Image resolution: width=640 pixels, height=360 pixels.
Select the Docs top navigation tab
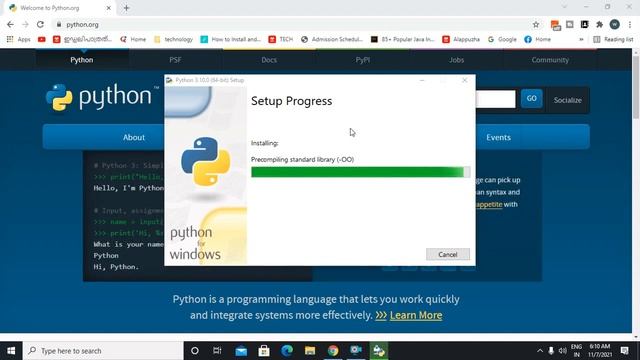click(269, 60)
